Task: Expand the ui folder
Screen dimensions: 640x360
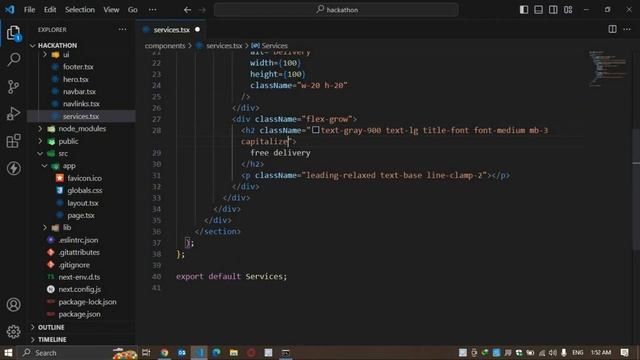Action: [66, 55]
